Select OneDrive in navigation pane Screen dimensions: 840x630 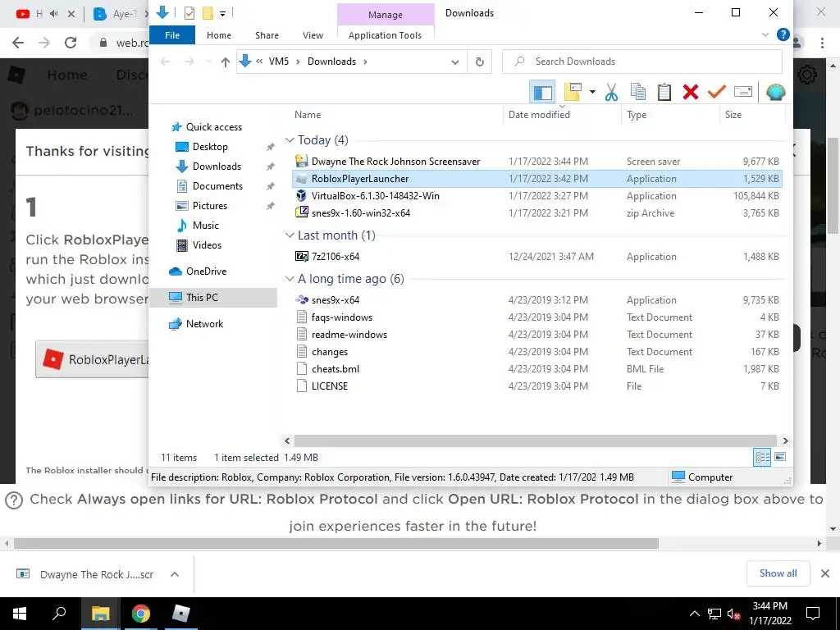(x=206, y=272)
